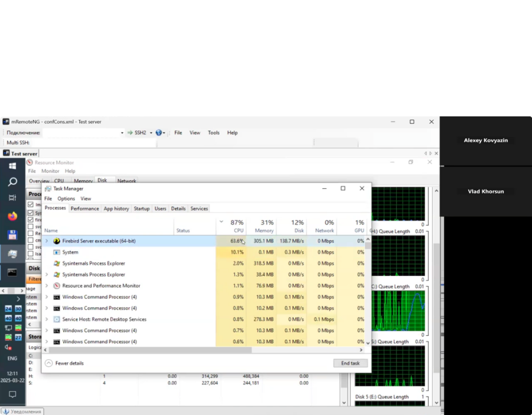Click the mRemoteNG title bar icon
Viewport: 532px width, 415px height.
point(6,122)
